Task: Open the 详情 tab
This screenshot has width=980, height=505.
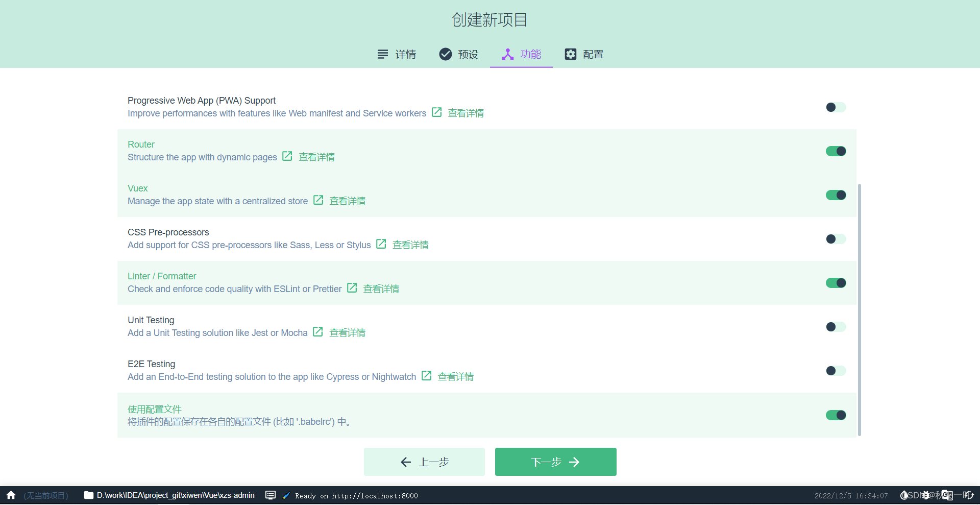Action: tap(396, 54)
